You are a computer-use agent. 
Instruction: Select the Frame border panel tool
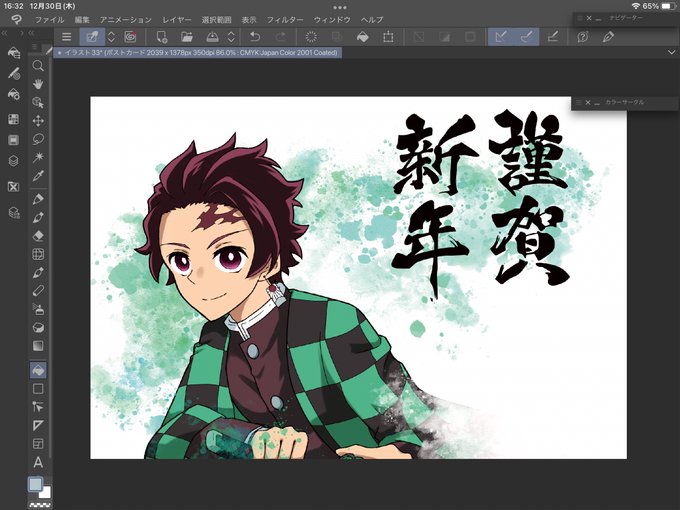tap(38, 444)
